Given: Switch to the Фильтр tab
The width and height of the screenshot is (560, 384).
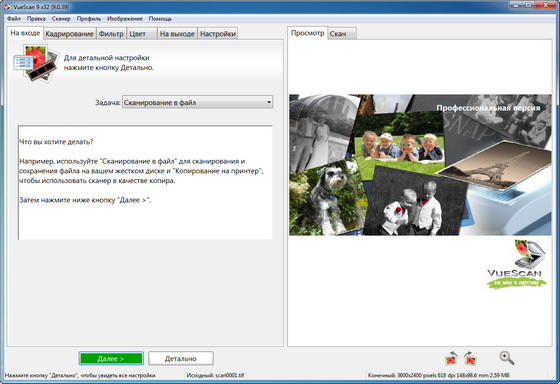Looking at the screenshot, I should [111, 34].
